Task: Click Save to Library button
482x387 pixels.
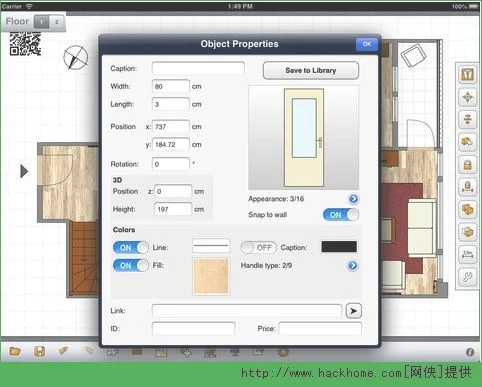Action: [311, 70]
